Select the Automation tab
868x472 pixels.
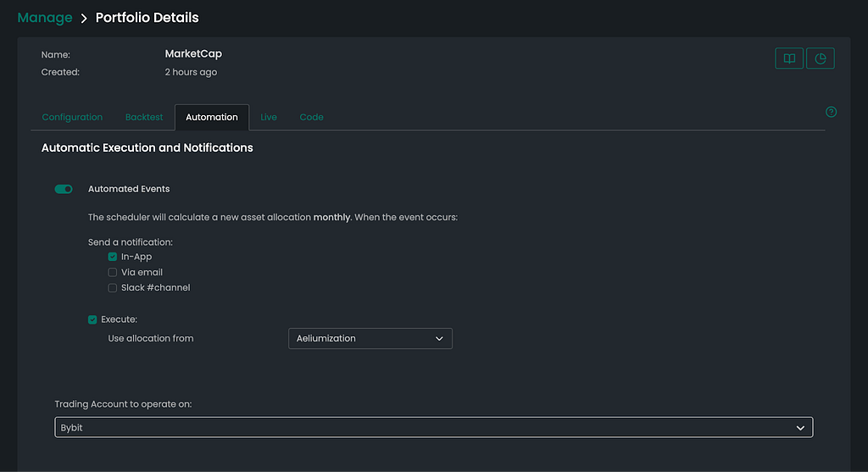(x=212, y=117)
